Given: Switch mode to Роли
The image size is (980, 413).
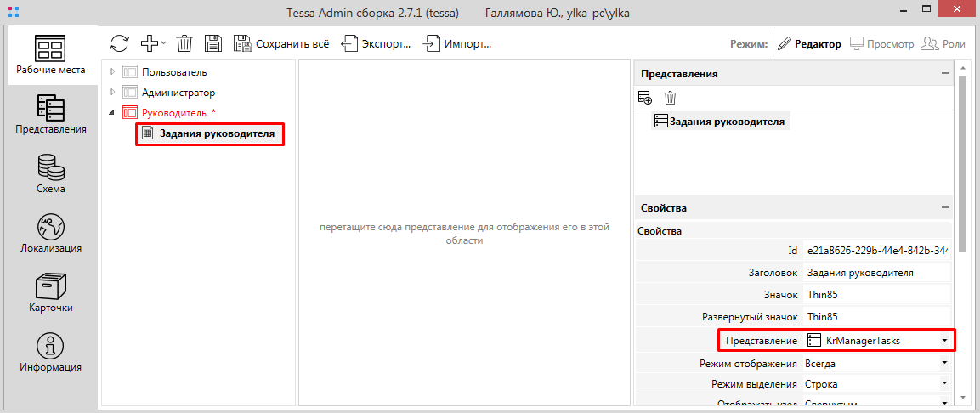Looking at the screenshot, I should 943,44.
